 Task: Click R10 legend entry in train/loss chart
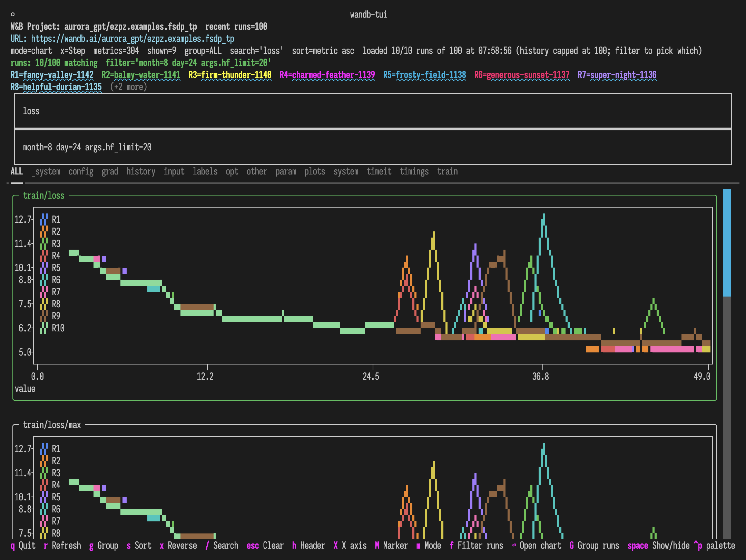pos(52,328)
